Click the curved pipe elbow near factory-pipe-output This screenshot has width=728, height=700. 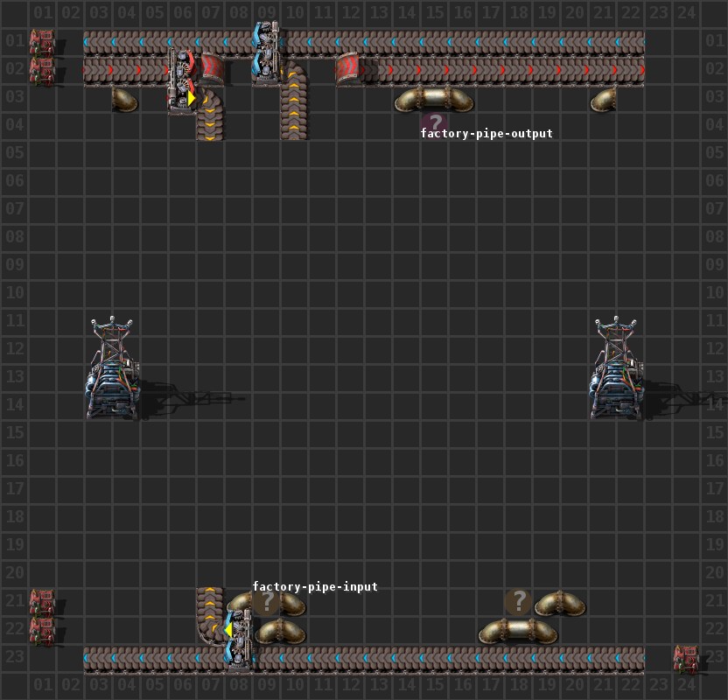coord(408,98)
